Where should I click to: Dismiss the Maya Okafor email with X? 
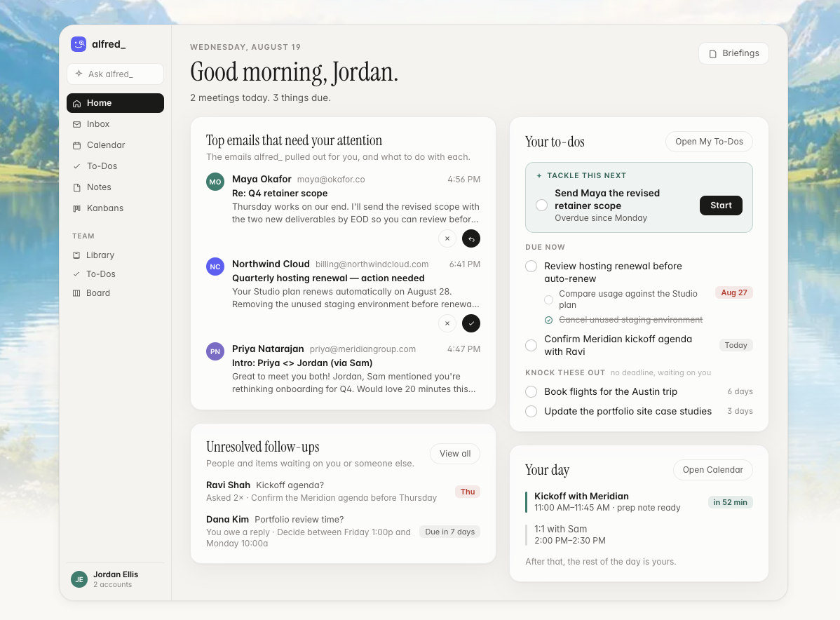447,238
